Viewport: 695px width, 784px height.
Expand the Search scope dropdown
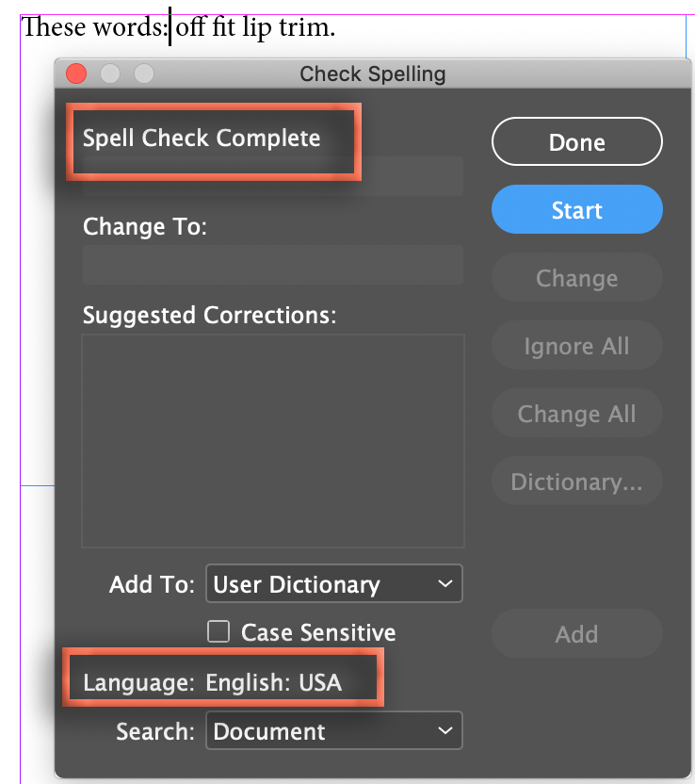tap(334, 730)
